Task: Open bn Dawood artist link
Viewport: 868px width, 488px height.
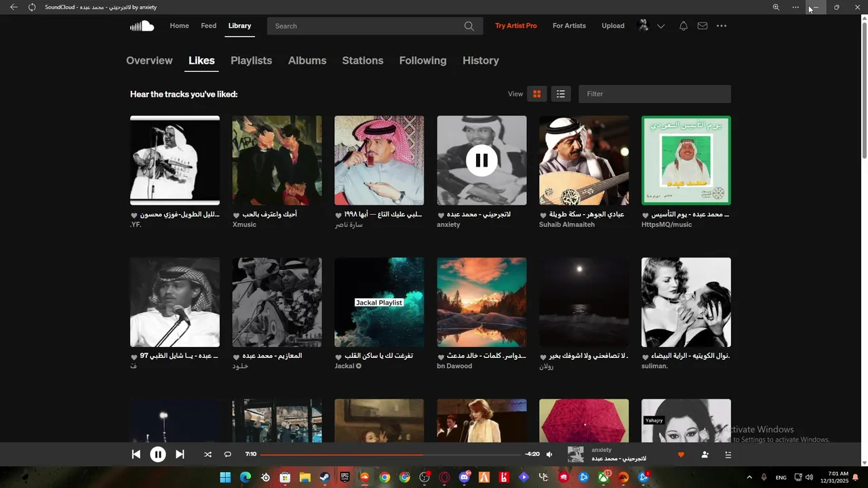Action: [454, 366]
